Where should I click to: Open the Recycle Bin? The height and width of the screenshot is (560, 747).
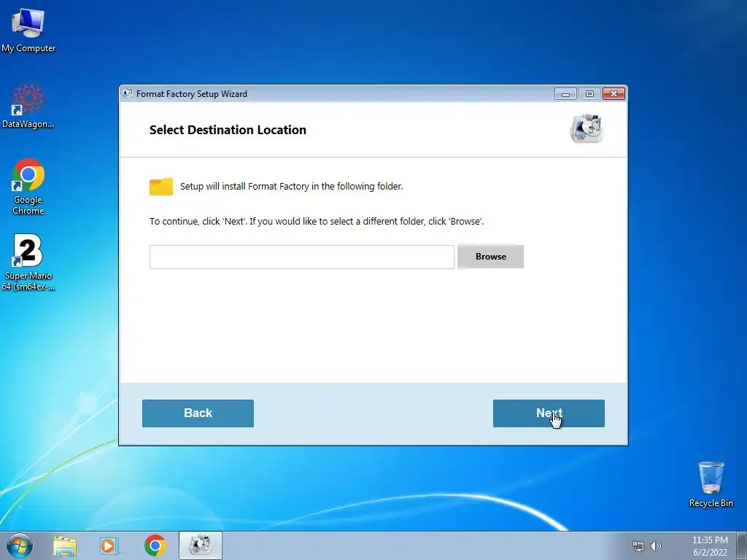coord(711,484)
